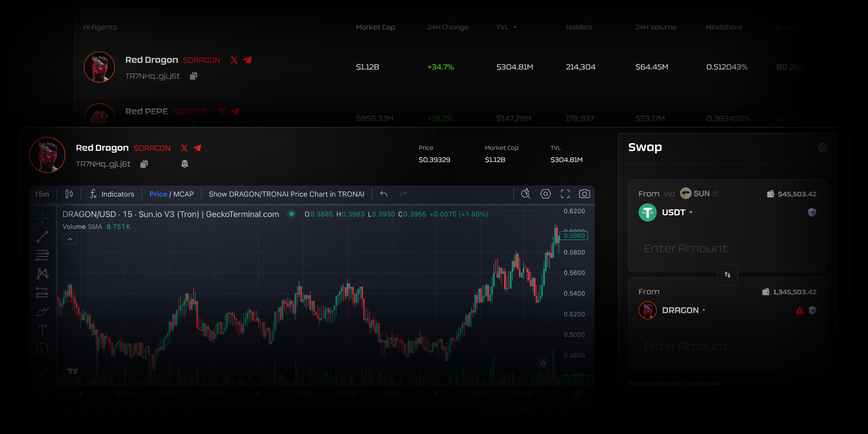
Task: Open the Fibonacci retracement tool
Action: pyautogui.click(x=42, y=255)
